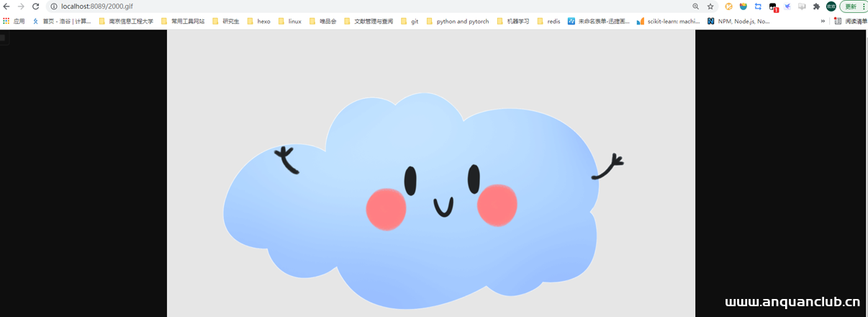Open the blue bird extension icon
868x317 pixels.
787,6
